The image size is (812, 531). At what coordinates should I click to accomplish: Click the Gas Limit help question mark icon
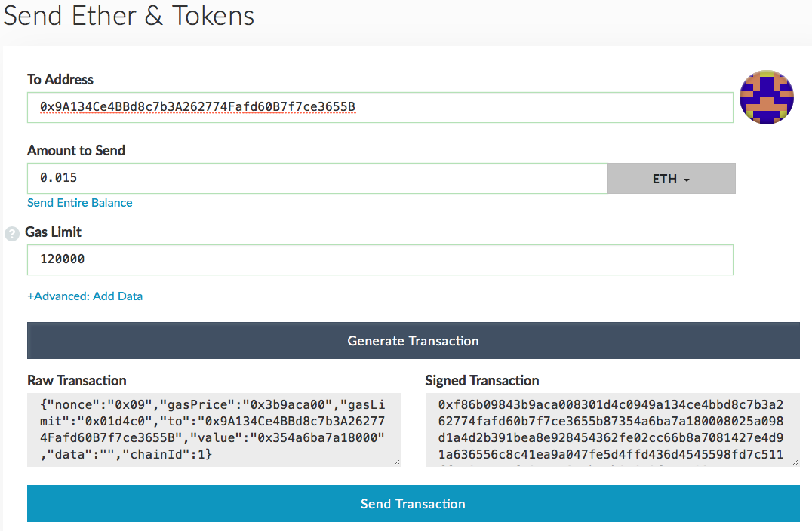pyautogui.click(x=11, y=234)
